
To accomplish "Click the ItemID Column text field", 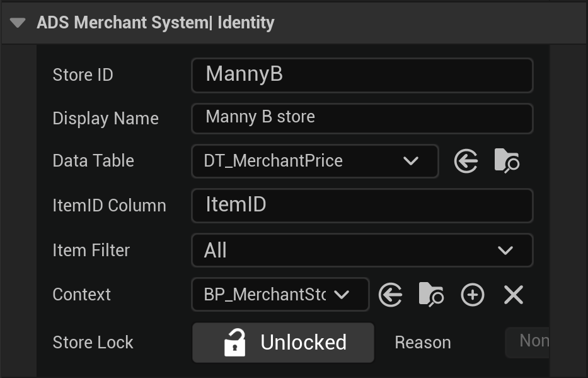I will point(362,206).
